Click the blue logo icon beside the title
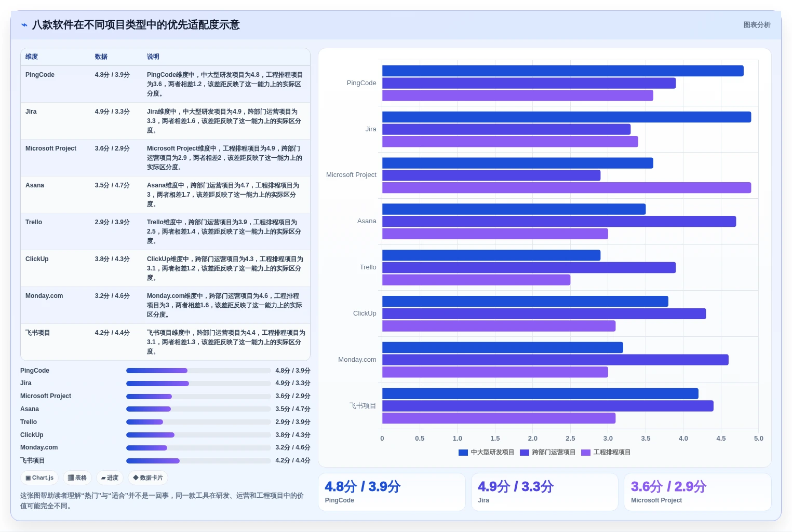The height and width of the screenshot is (532, 792). pos(24,25)
